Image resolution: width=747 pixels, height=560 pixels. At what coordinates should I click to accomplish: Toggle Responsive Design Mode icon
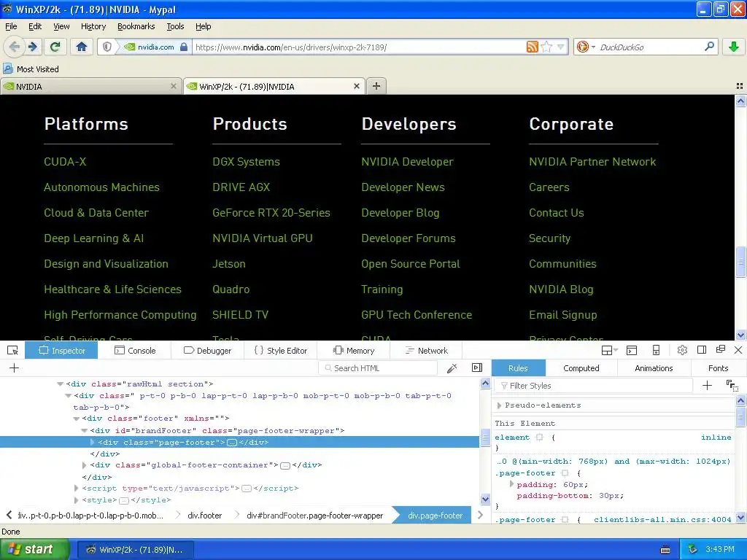point(656,351)
